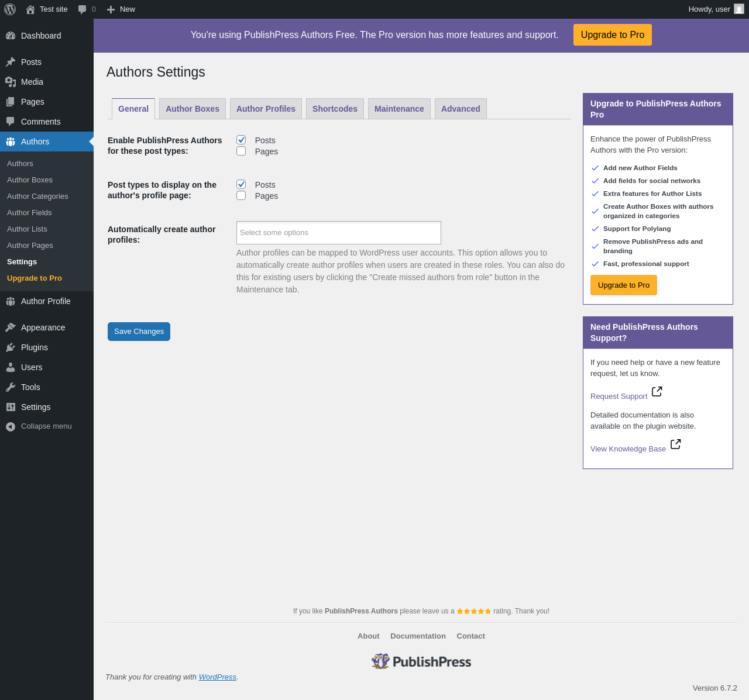Open the Contact footer link
Screen dimensions: 749x700
[x=471, y=636]
